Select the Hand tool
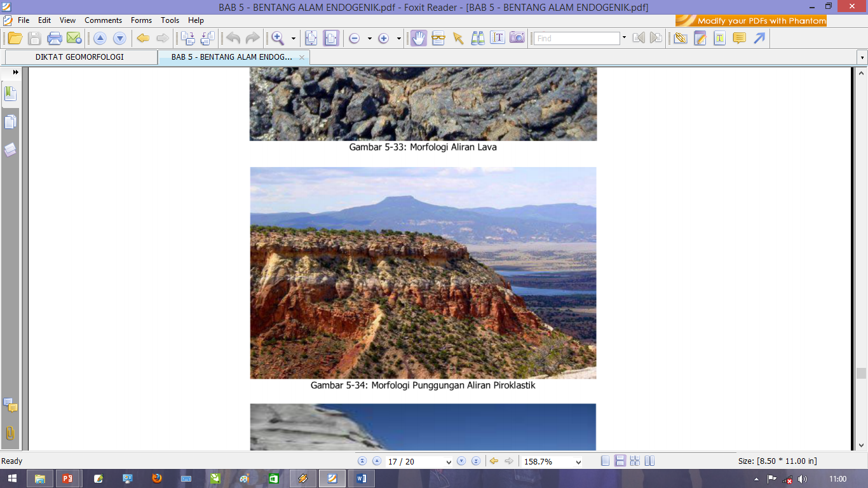This screenshot has width=868, height=488. pyautogui.click(x=418, y=38)
